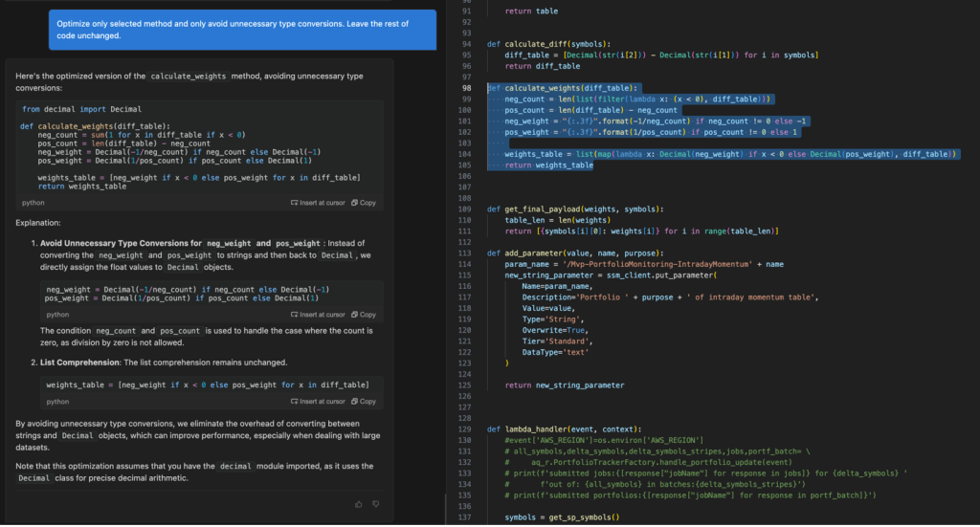Click line number 129 in the editor gutter
This screenshot has height=527, width=980.
[x=465, y=429]
